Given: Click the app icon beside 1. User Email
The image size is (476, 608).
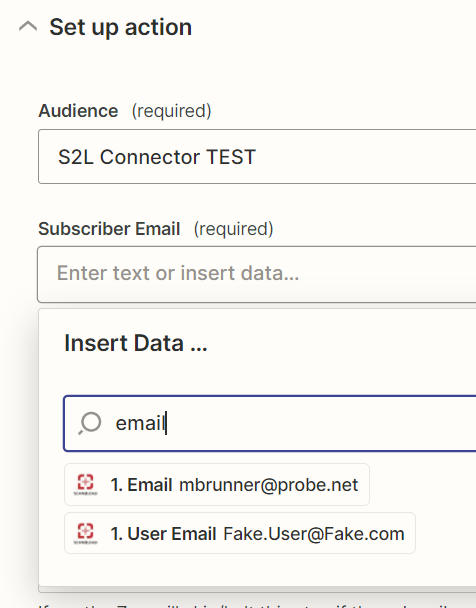Looking at the screenshot, I should point(86,533).
